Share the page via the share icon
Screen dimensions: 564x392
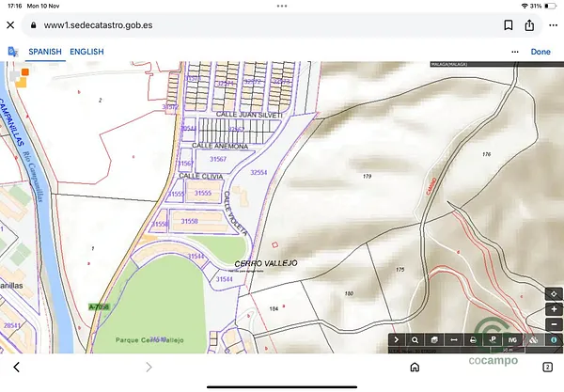point(529,25)
